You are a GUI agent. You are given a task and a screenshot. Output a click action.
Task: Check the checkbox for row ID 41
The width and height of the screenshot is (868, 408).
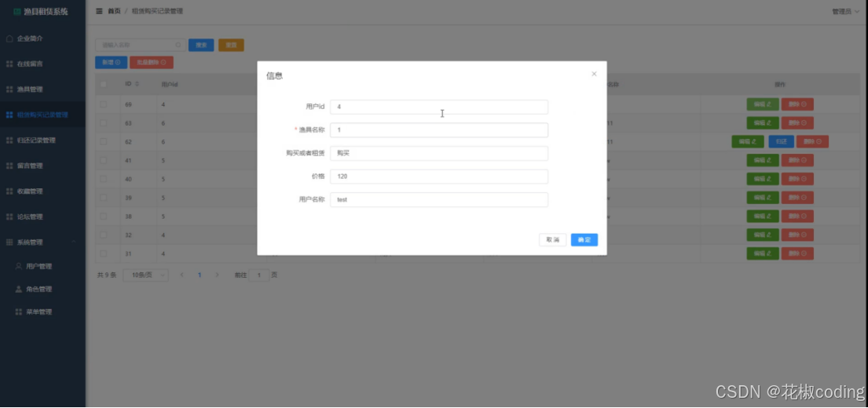tap(104, 160)
